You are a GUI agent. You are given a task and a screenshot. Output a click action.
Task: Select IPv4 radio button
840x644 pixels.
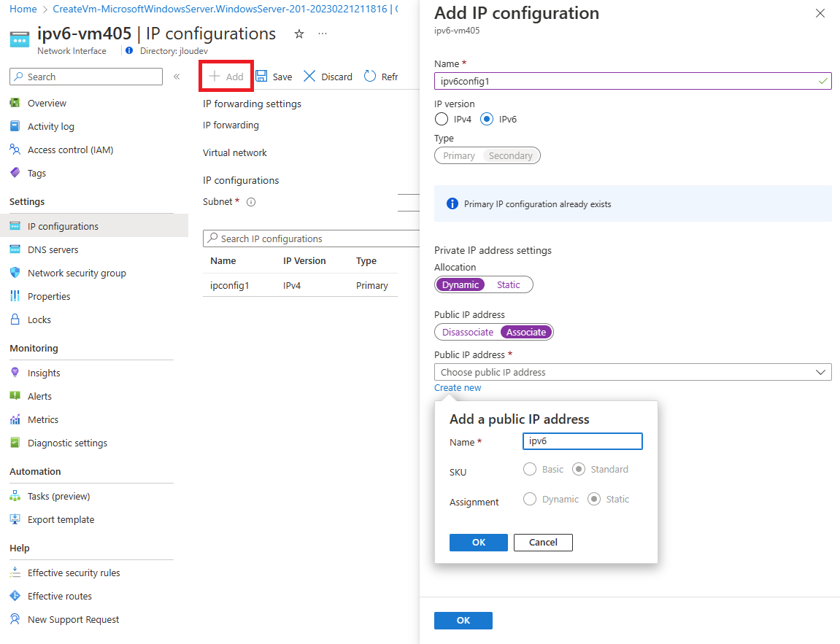(x=442, y=119)
